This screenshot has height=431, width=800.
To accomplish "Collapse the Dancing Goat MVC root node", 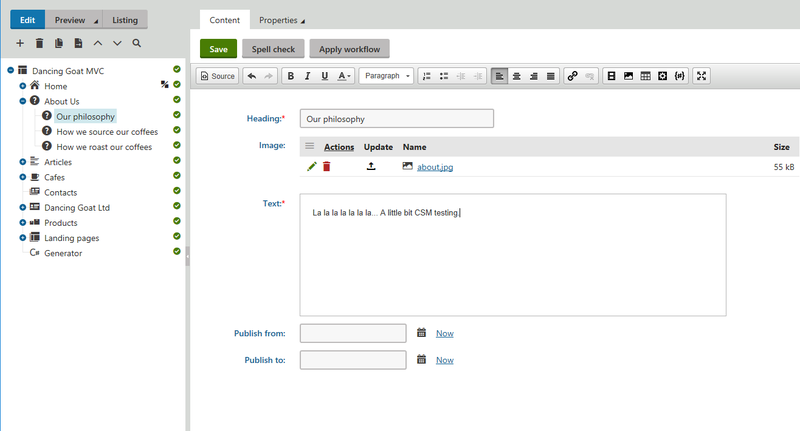I will pyautogui.click(x=10, y=70).
